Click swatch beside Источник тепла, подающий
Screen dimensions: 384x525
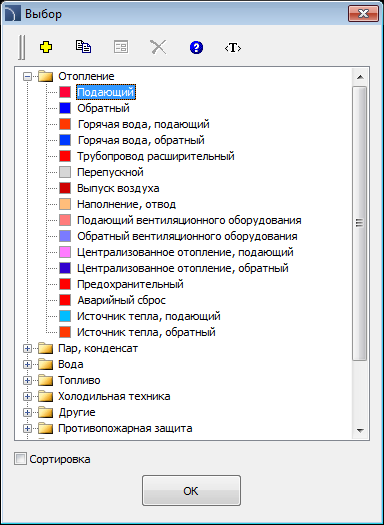point(65,316)
